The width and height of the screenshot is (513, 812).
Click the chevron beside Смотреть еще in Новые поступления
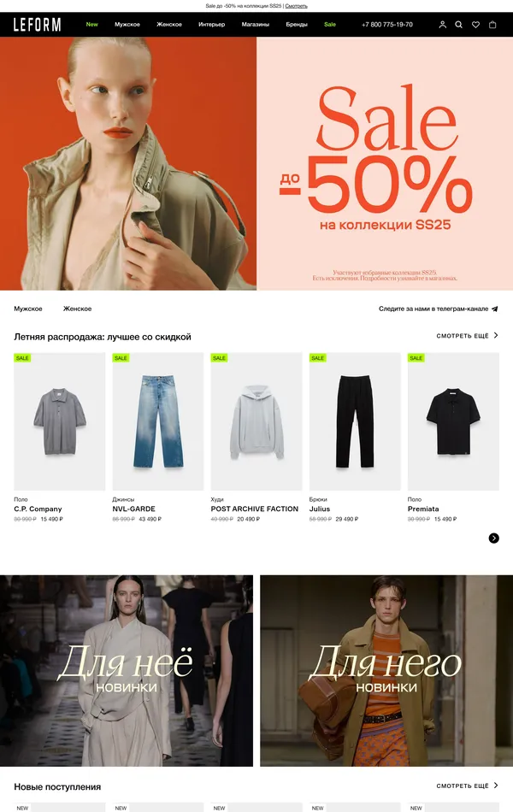(x=496, y=786)
